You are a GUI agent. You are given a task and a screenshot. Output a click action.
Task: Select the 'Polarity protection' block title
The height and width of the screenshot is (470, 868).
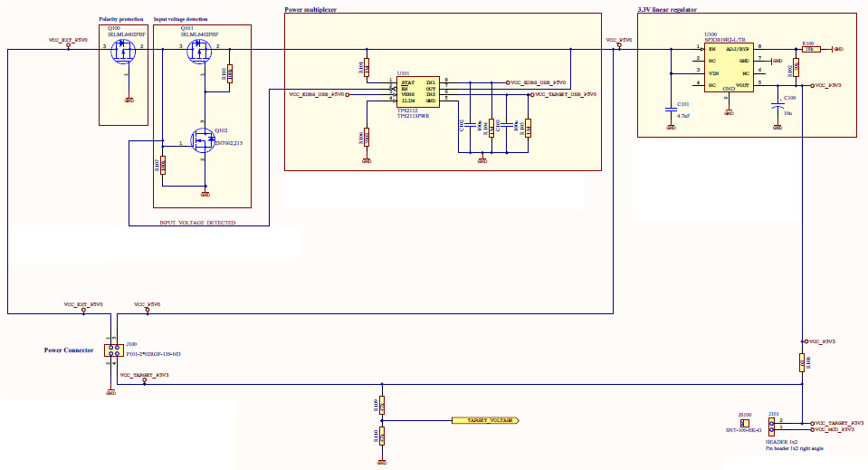[121, 19]
